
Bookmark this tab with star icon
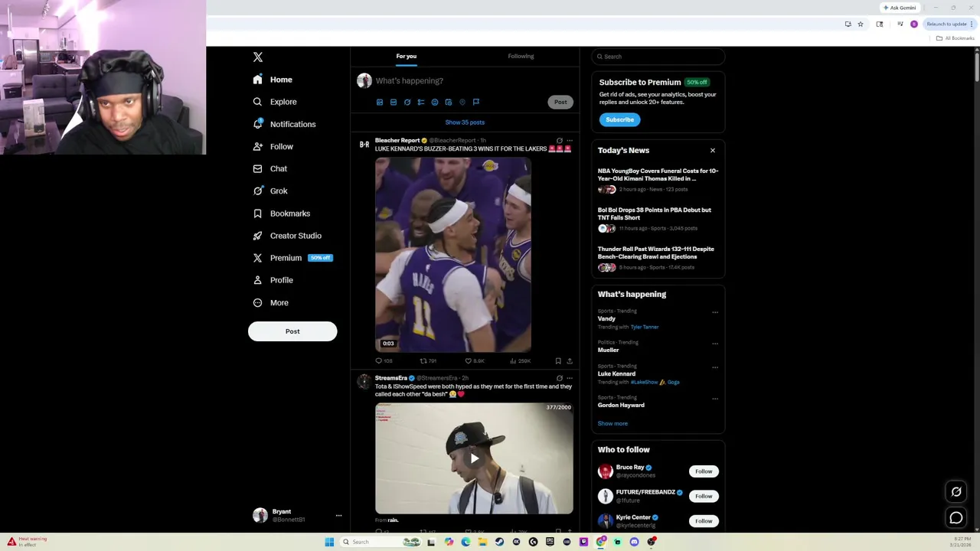point(860,24)
